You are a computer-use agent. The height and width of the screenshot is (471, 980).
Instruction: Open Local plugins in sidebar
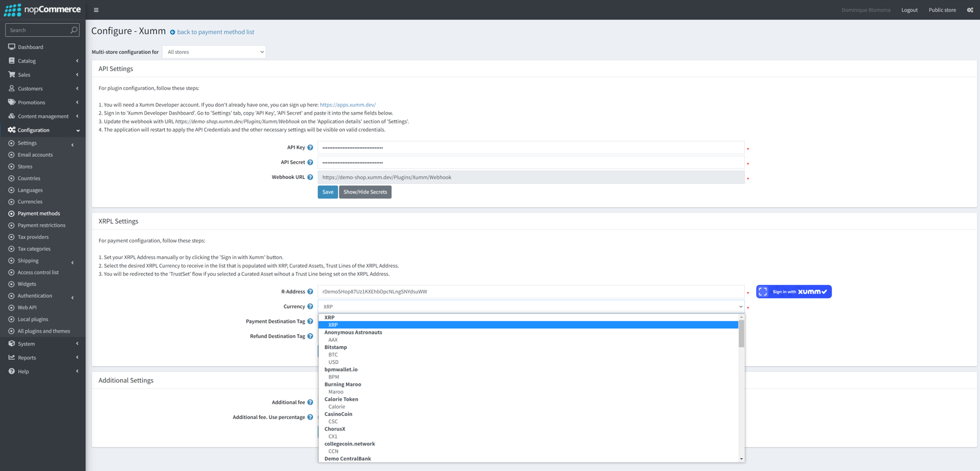(x=32, y=319)
